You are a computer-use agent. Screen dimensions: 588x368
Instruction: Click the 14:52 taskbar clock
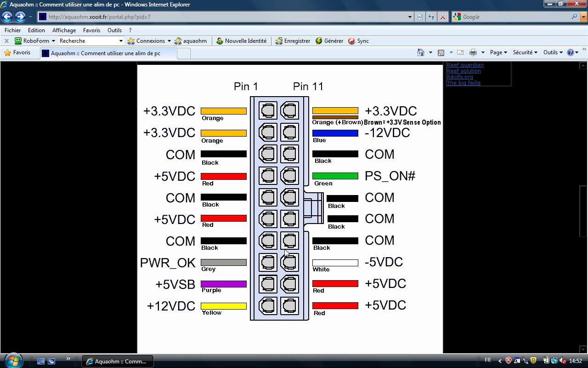pos(576,361)
